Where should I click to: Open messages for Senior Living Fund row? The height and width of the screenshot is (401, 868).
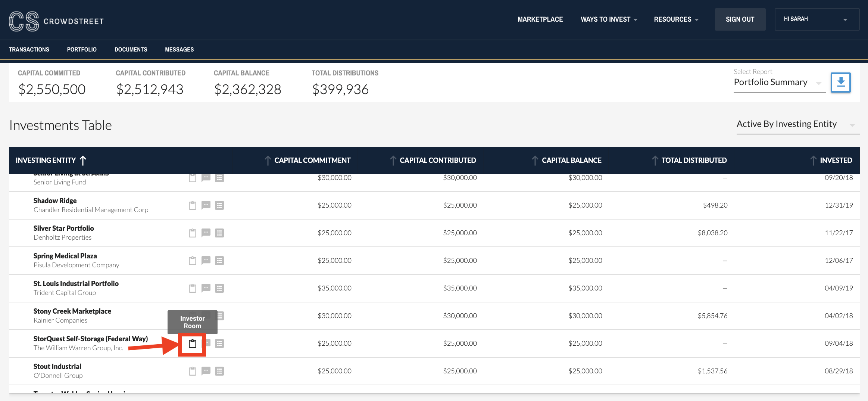[x=206, y=178]
